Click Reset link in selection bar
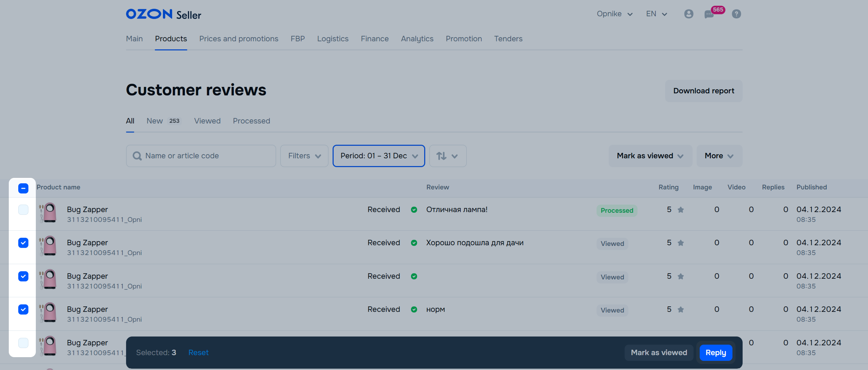Viewport: 868px width, 370px height. (x=198, y=353)
